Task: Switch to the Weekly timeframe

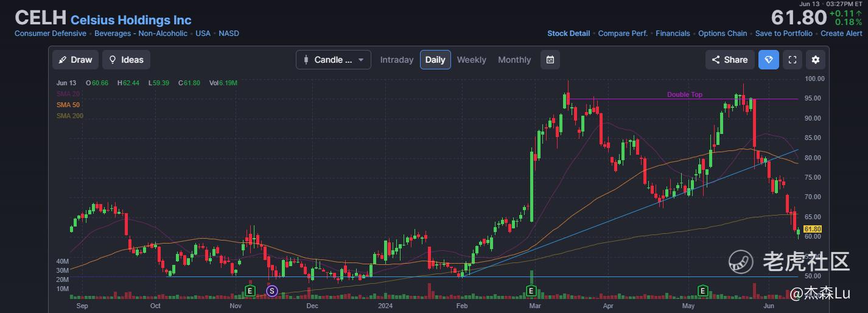Action: pos(472,60)
